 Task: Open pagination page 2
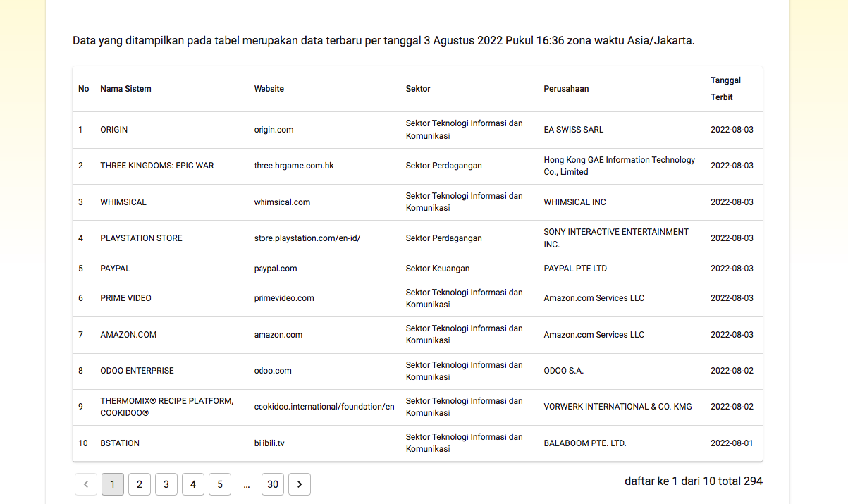[140, 484]
